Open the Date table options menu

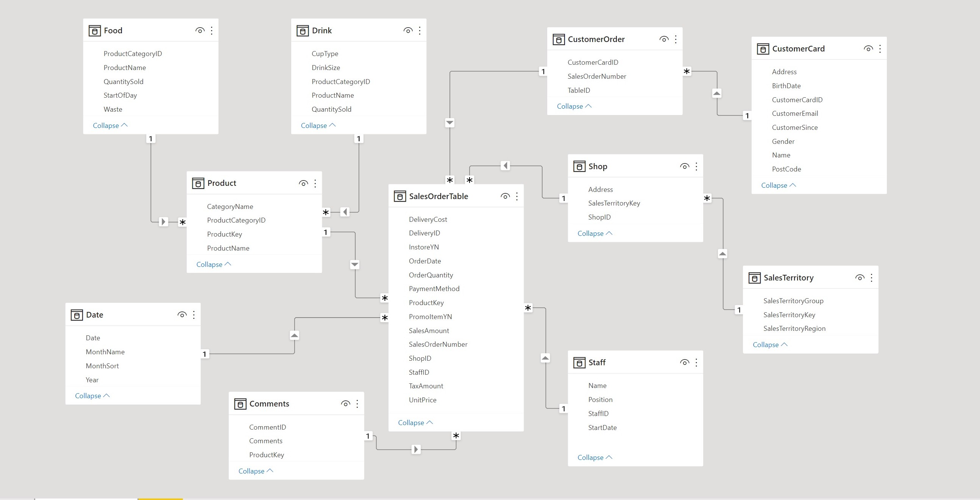point(194,315)
